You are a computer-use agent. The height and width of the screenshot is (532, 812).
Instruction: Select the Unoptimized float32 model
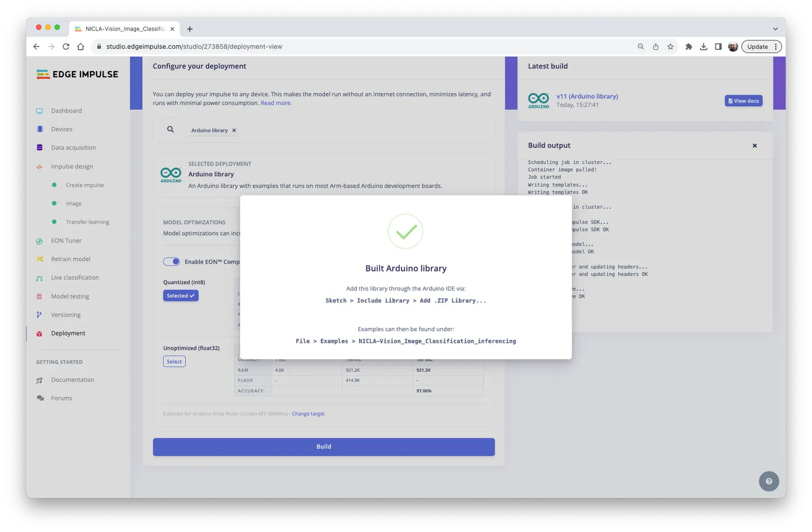click(174, 362)
